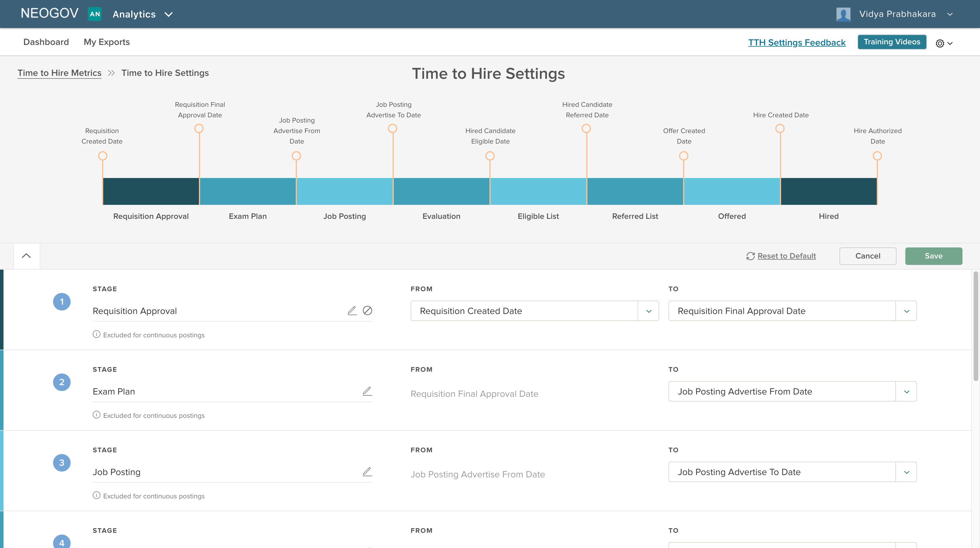Click the Eligible List timeline bar segment
980x548 pixels.
[538, 191]
